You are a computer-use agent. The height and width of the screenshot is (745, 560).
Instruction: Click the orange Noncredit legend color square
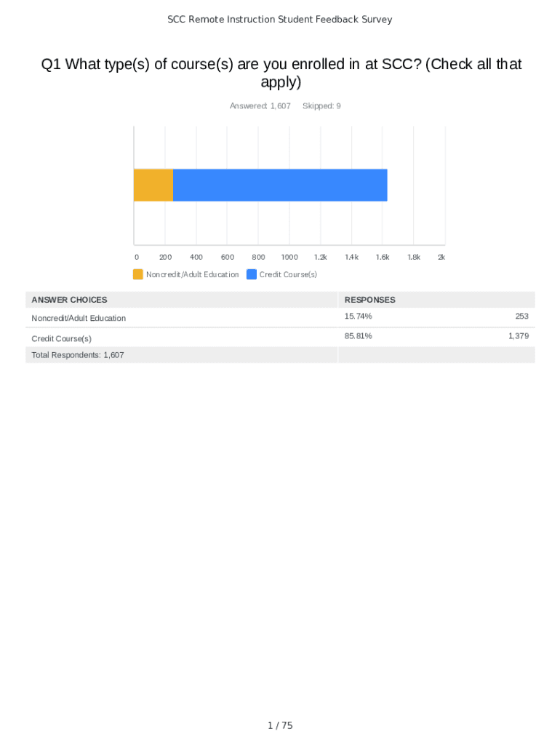(138, 274)
